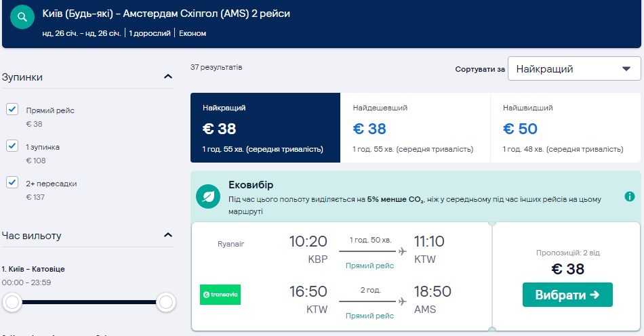This screenshot has width=644, height=336.
Task: Click the airplane icon on KBP–KTW flight
Action: click(403, 252)
